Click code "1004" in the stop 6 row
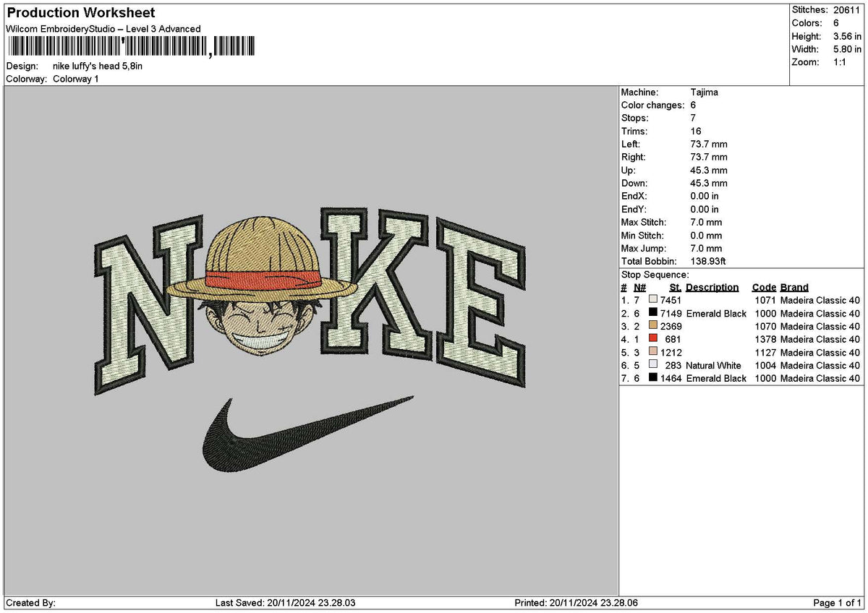 (765, 365)
